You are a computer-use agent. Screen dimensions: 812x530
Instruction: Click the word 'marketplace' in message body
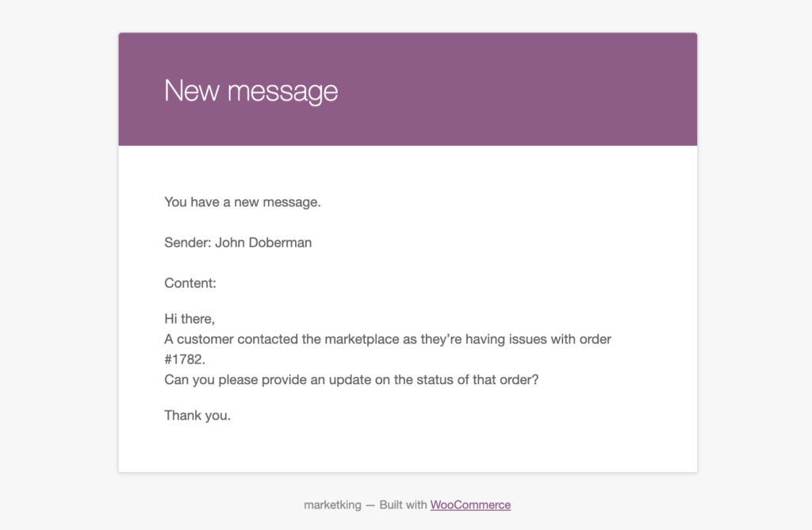tap(362, 339)
